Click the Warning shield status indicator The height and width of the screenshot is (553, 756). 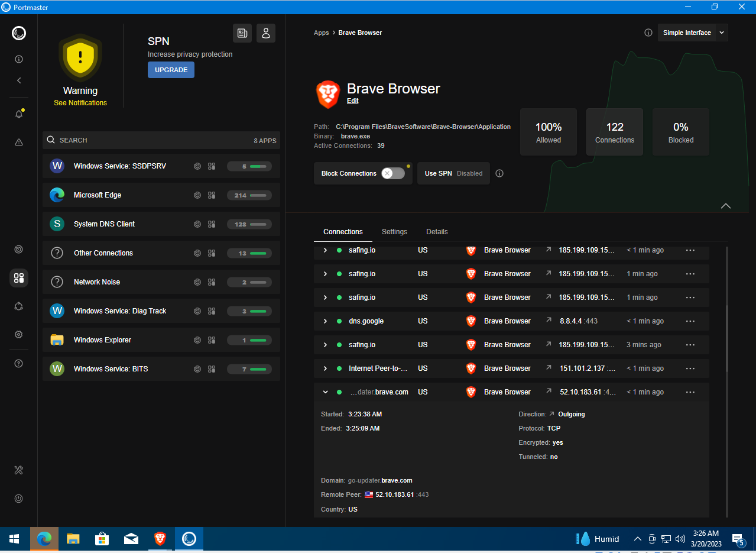(x=80, y=58)
